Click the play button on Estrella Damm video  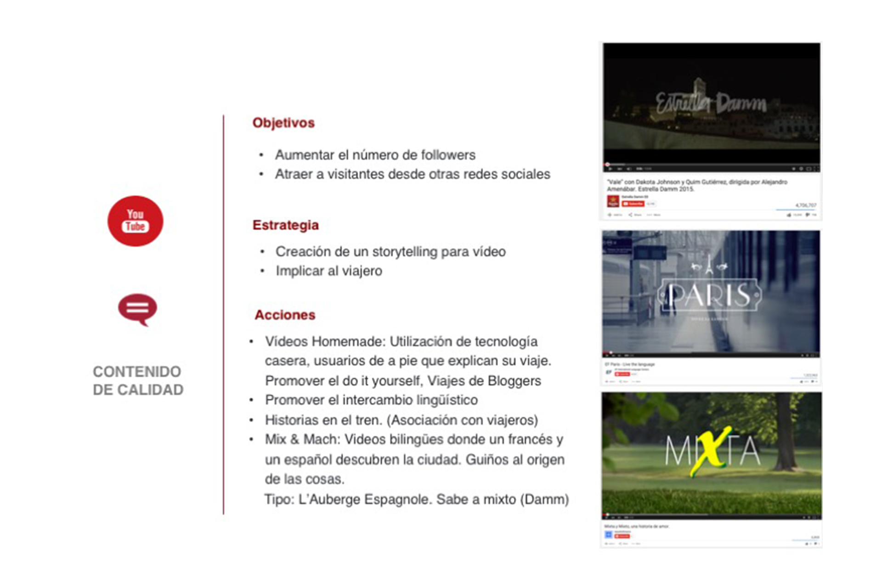610,169
